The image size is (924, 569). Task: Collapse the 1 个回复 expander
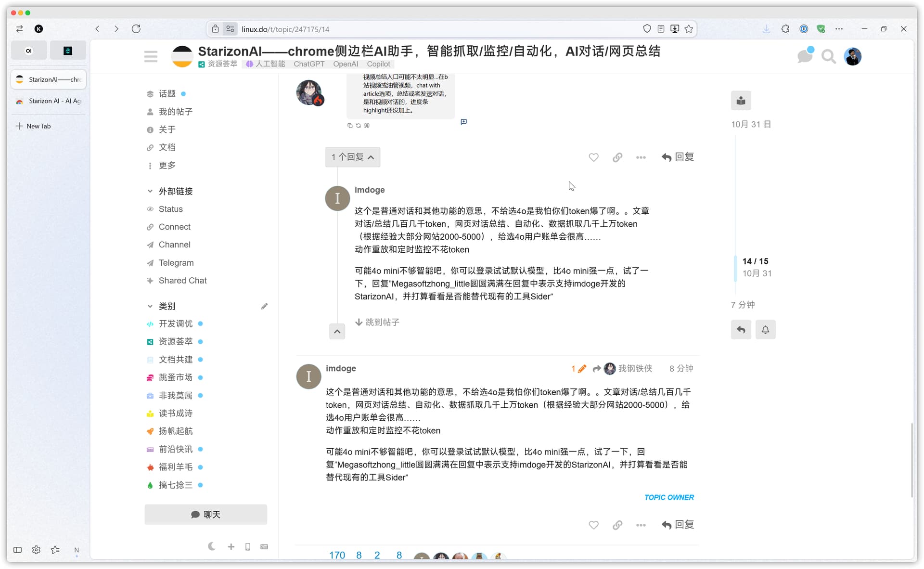click(x=353, y=157)
